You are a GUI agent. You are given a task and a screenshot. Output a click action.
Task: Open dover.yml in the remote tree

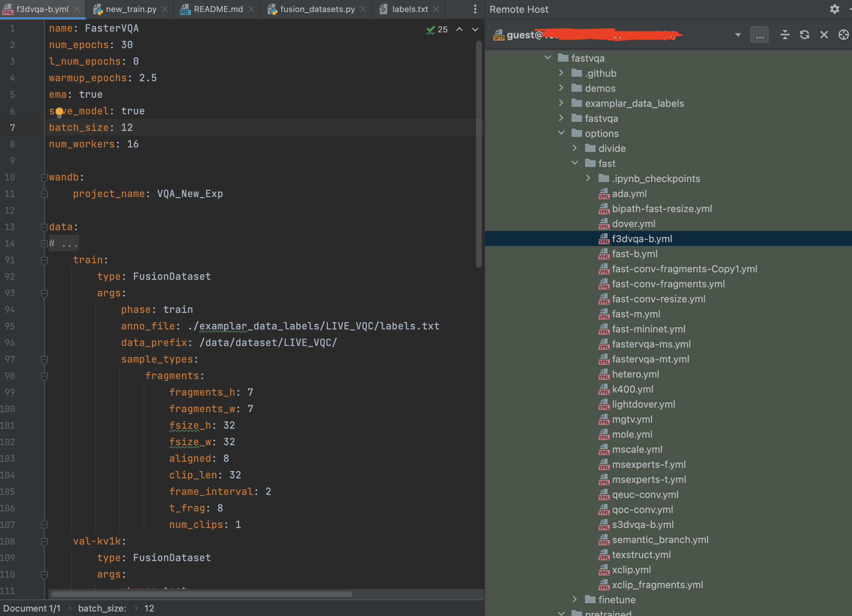(633, 224)
